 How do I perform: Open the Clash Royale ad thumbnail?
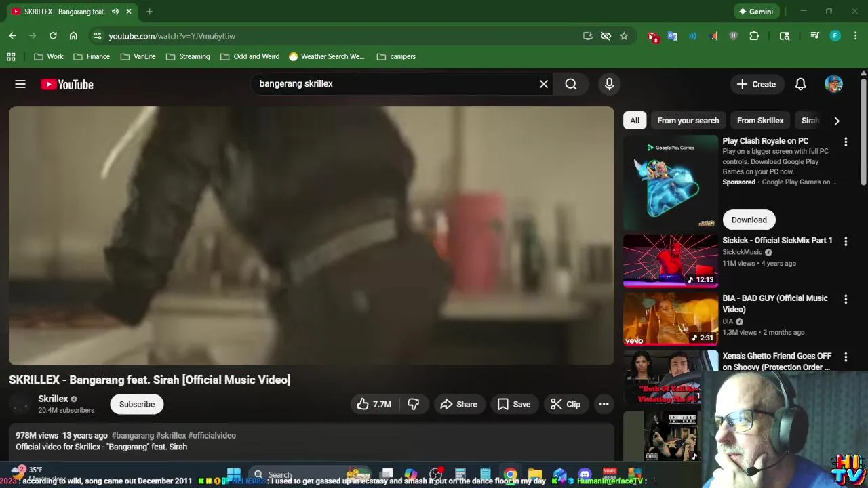pos(671,182)
